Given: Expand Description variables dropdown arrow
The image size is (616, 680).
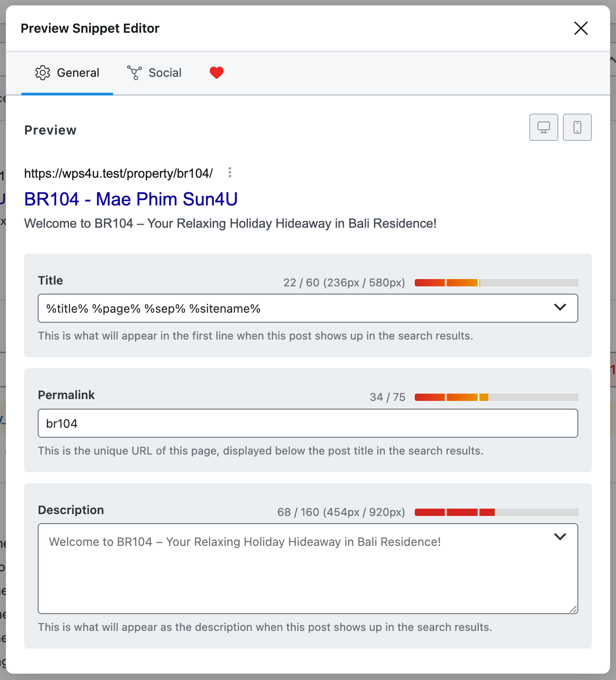Looking at the screenshot, I should click(x=560, y=537).
